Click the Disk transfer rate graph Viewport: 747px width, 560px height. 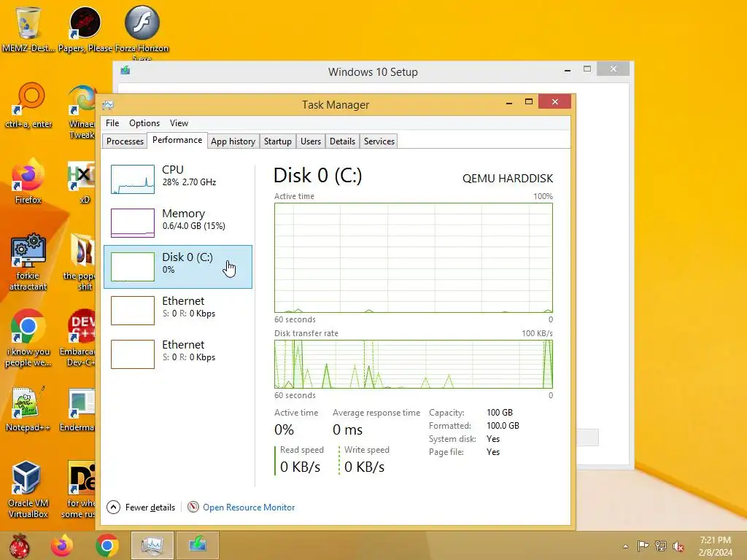click(x=414, y=365)
